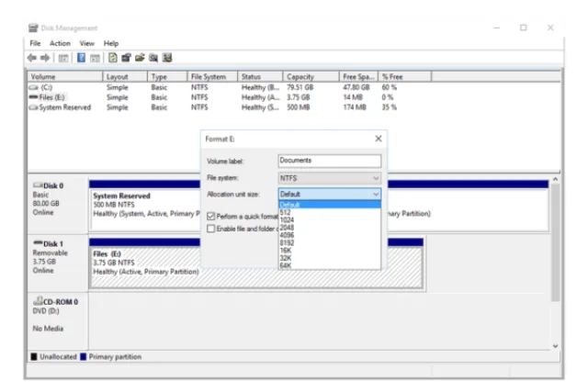Choose 64K allocation unit size
588x392 pixels.
point(330,265)
